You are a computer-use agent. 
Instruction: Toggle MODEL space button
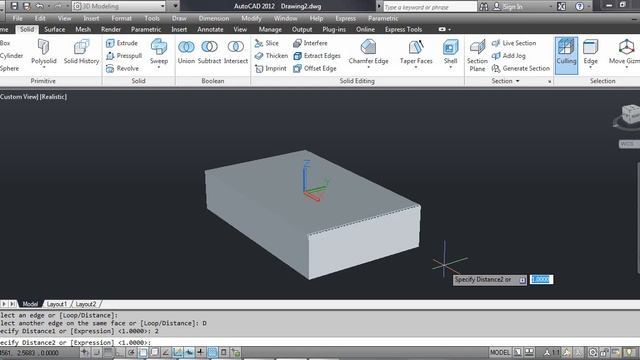pyautogui.click(x=500, y=352)
